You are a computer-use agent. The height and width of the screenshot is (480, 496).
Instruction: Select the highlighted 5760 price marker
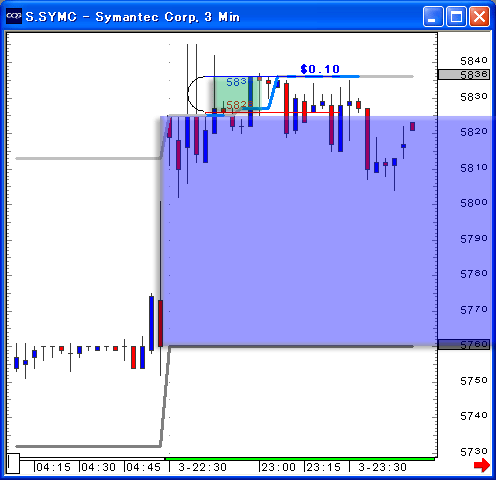click(464, 344)
